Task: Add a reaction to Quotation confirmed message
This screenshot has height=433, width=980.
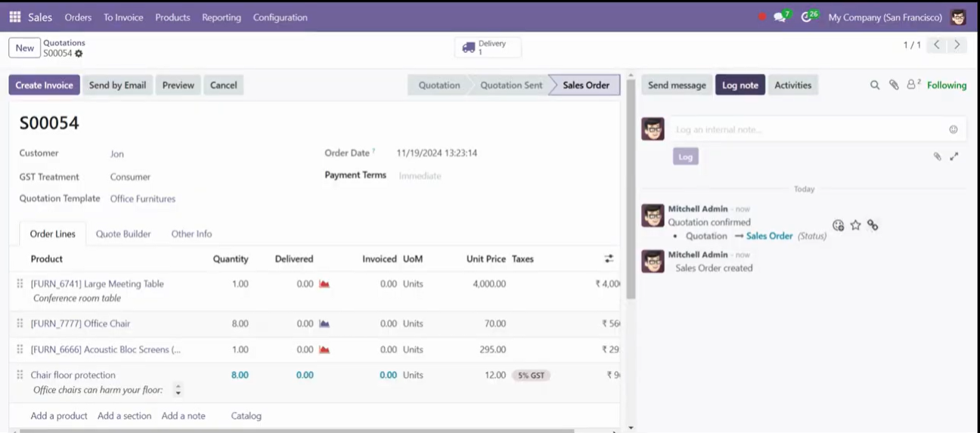Action: (838, 225)
